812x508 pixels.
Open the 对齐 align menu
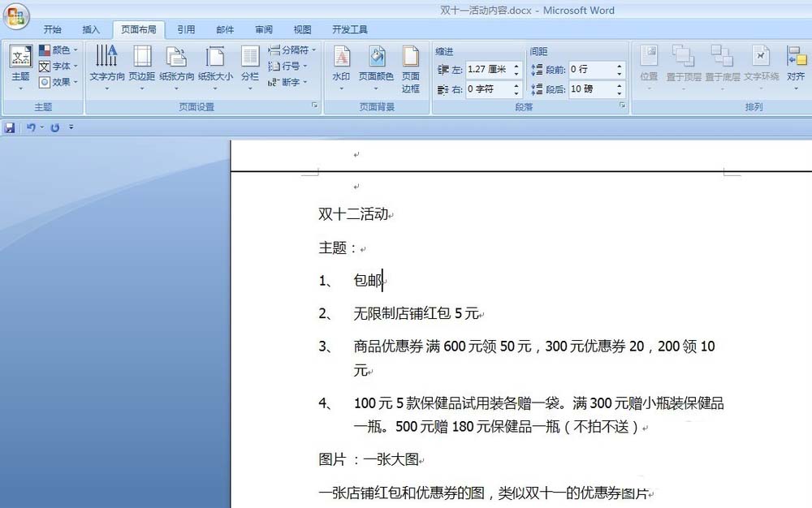click(795, 67)
